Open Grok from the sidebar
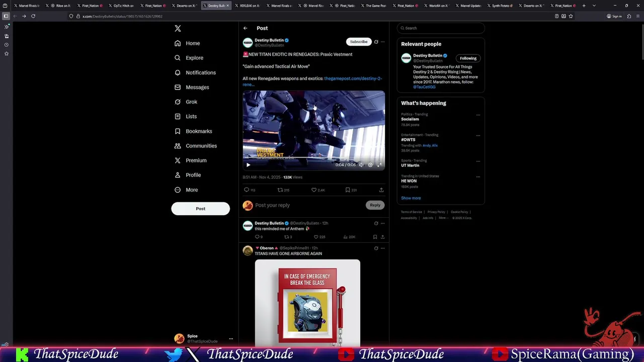The width and height of the screenshot is (644, 362). 186,102
